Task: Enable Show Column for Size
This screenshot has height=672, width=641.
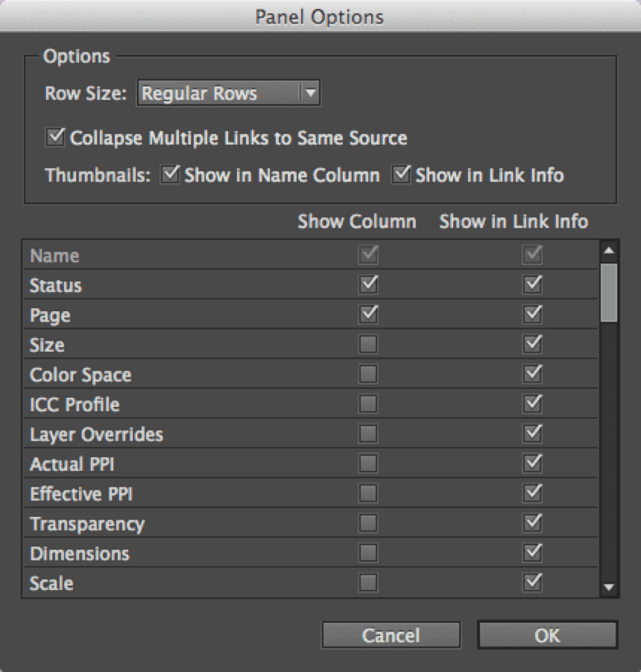Action: [367, 344]
